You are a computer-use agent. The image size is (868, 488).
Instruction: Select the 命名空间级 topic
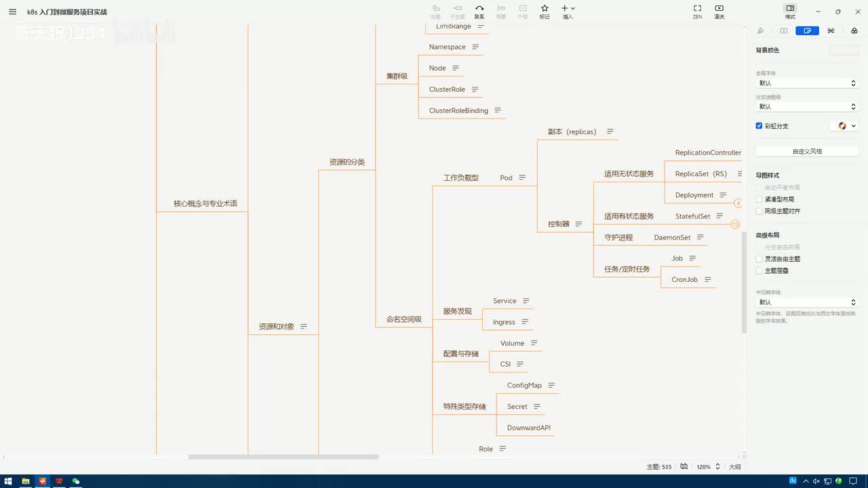coord(404,319)
